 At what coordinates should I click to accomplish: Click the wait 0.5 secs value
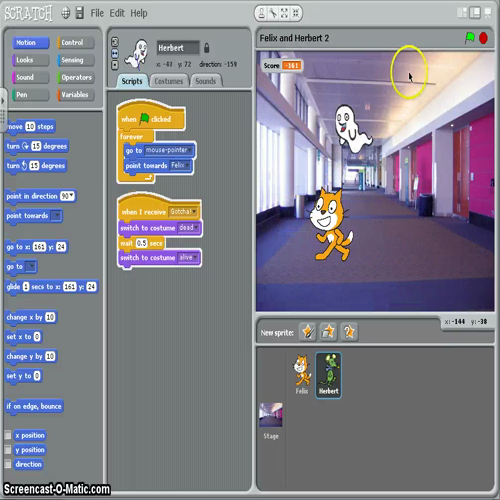click(141, 243)
